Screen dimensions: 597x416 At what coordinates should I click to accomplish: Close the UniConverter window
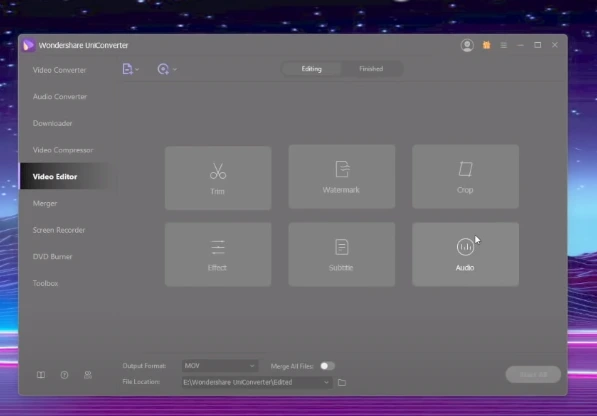[x=555, y=45]
